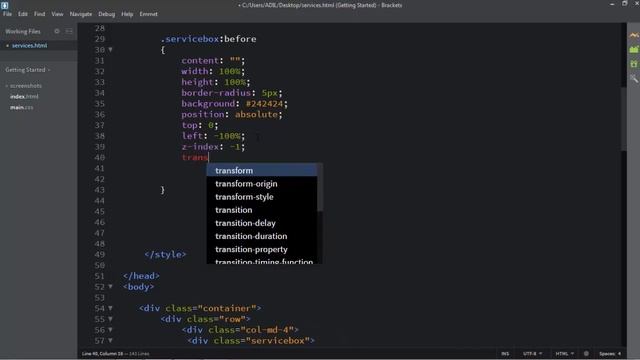Select services.html in Working Files

[x=29, y=45]
